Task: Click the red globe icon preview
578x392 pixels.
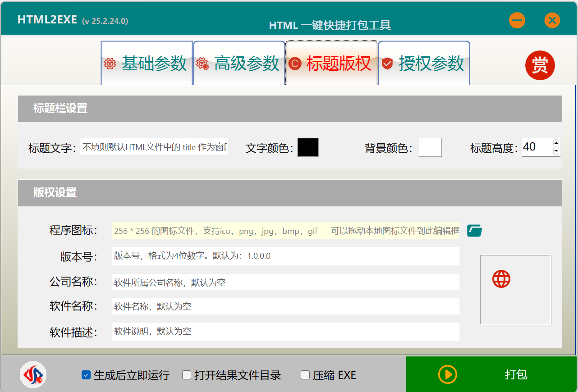Action: coord(501,279)
